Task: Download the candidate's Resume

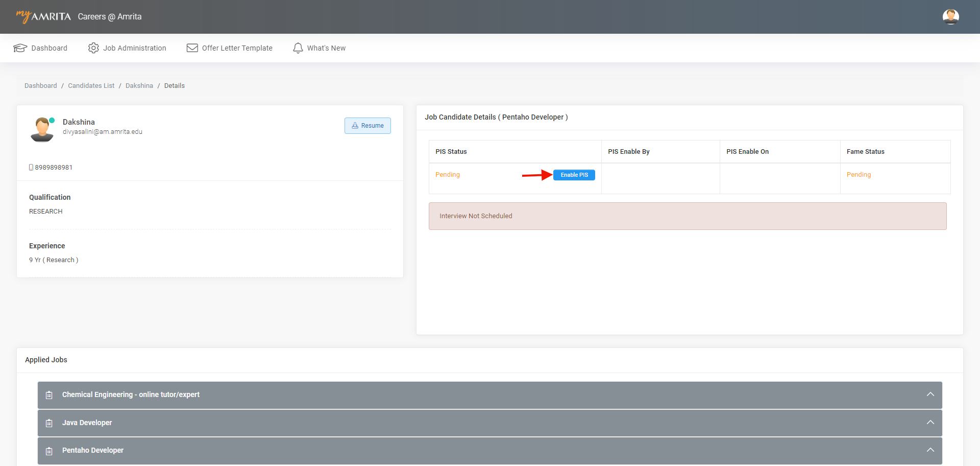Action: click(367, 126)
